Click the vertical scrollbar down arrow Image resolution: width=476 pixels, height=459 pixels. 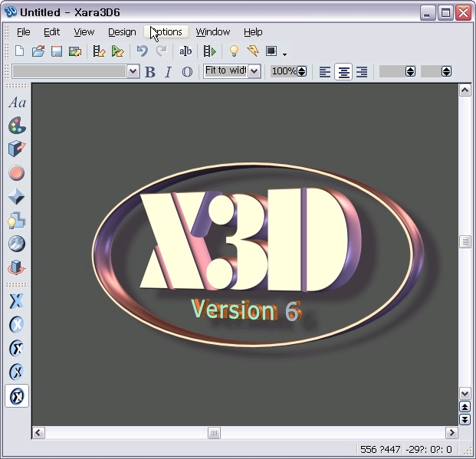pyautogui.click(x=465, y=394)
